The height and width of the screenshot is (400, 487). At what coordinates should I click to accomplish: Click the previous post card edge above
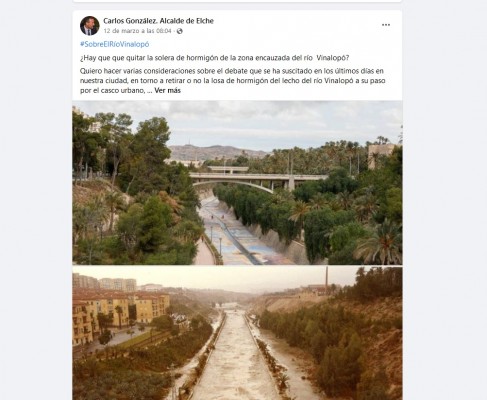[237, 1]
